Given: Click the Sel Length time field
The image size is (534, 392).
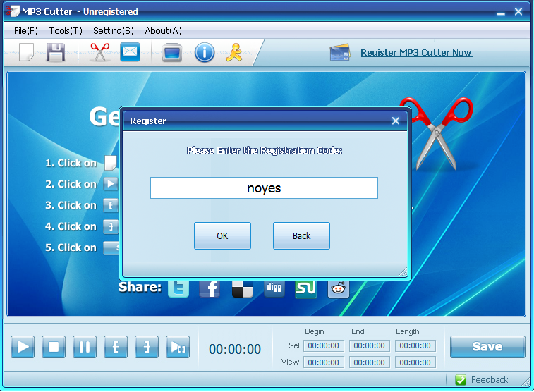Looking at the screenshot, I should pos(415,345).
